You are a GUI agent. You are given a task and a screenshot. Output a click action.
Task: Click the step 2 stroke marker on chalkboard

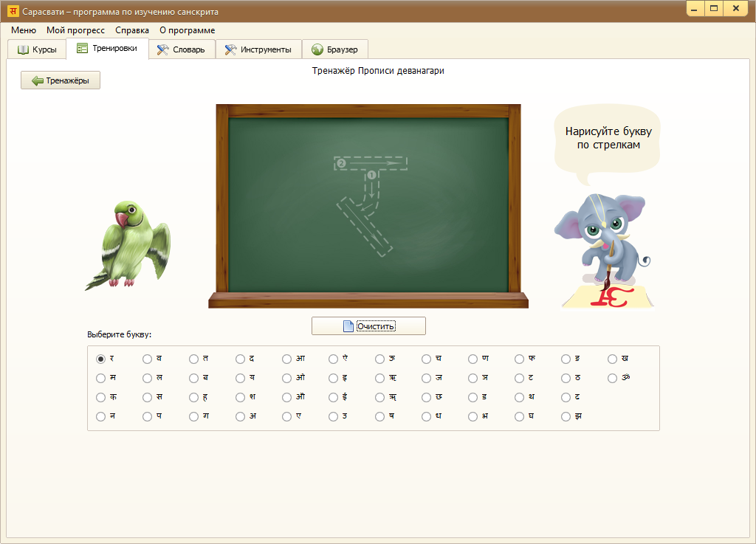[341, 163]
